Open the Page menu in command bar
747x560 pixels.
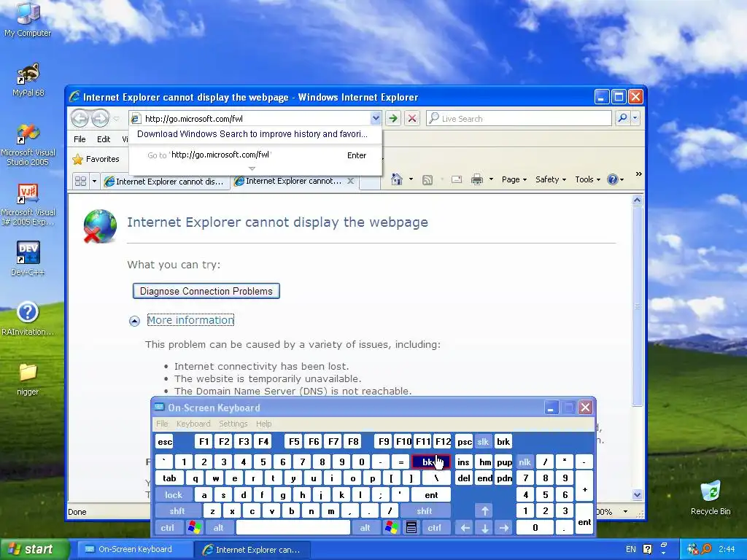pos(514,179)
